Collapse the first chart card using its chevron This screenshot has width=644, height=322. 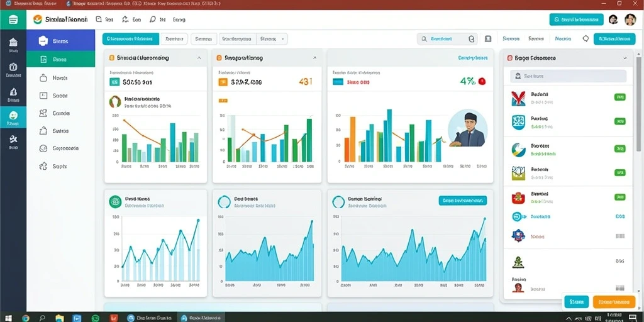(x=199, y=58)
